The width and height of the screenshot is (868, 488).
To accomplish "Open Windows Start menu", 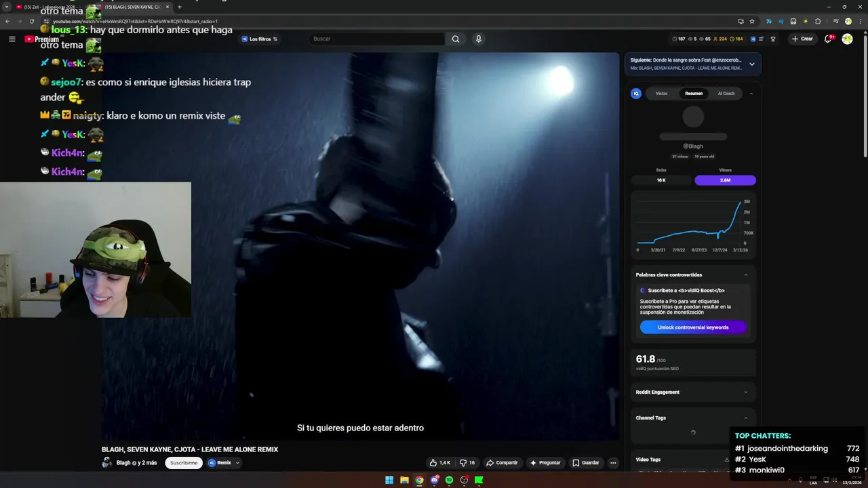I will pos(389,480).
